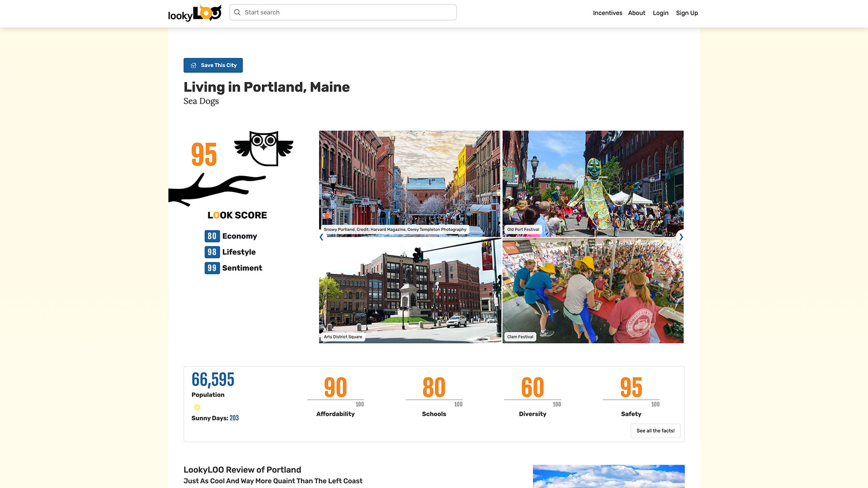Image resolution: width=868 pixels, height=488 pixels.
Task: Click the Sentiment score badge 99
Action: 212,268
